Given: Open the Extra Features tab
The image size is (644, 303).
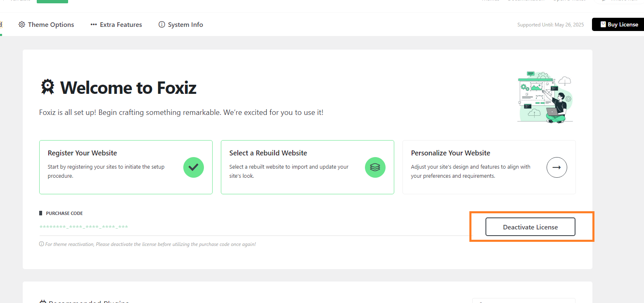Looking at the screenshot, I should (x=116, y=25).
